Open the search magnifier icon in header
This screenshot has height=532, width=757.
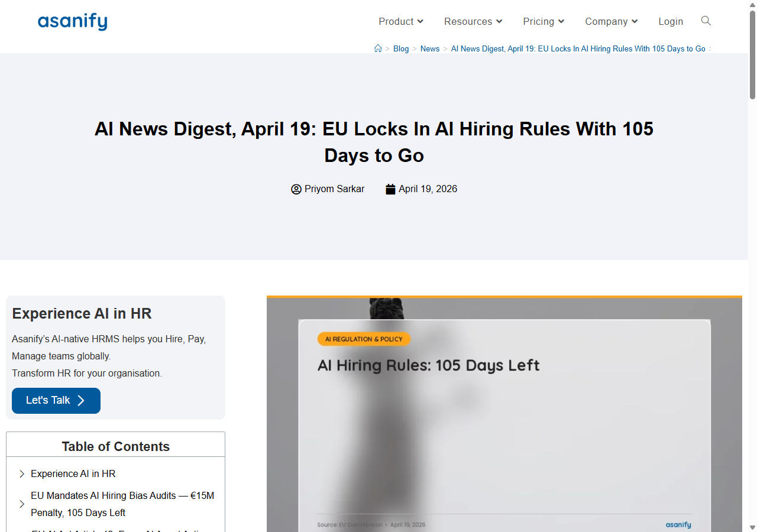pos(706,21)
